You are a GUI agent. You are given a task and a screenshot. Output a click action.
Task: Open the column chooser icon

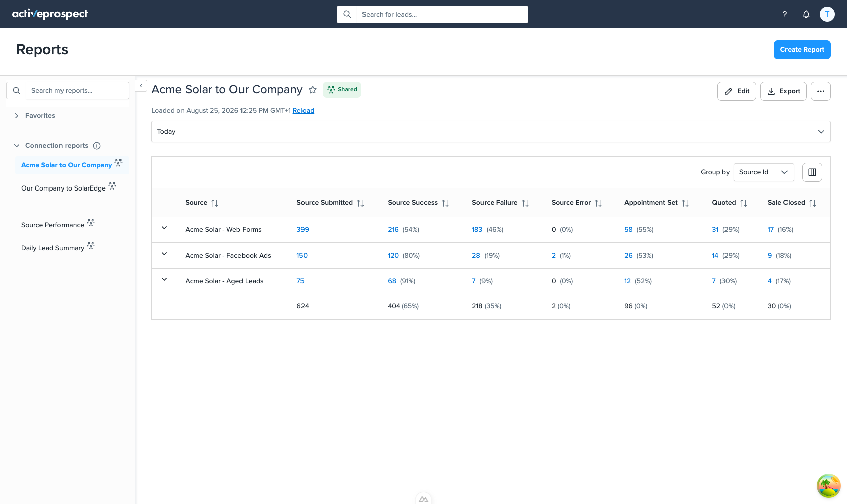click(812, 172)
